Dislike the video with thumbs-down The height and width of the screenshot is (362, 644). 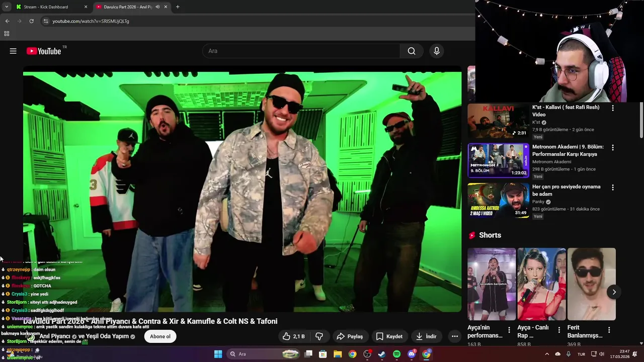click(x=319, y=336)
